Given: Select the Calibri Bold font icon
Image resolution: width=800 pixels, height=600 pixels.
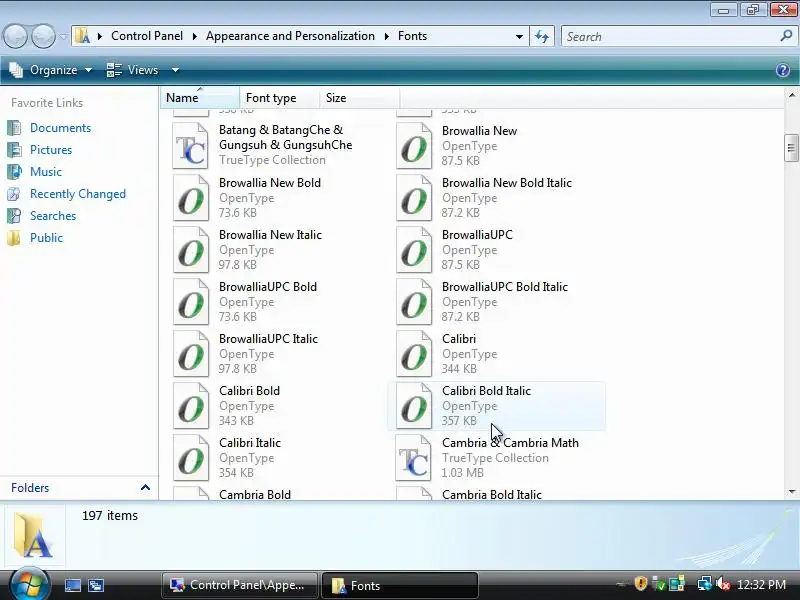Looking at the screenshot, I should (x=191, y=406).
